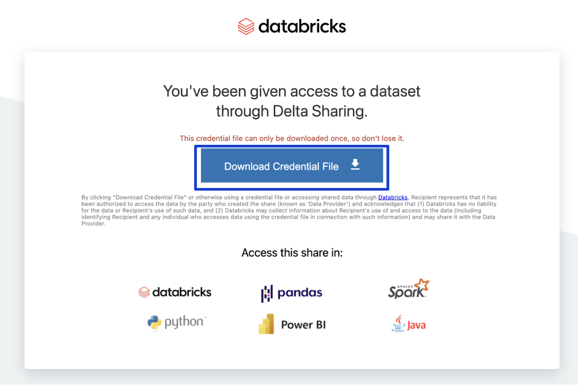The height and width of the screenshot is (392, 578).
Task: Click the databricks wordmark in the header
Action: 302,26
